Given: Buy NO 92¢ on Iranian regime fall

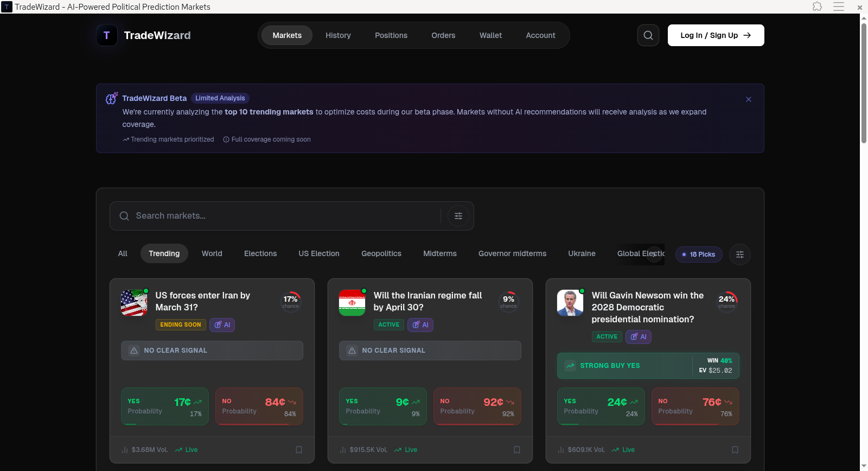Looking at the screenshot, I should point(477,406).
